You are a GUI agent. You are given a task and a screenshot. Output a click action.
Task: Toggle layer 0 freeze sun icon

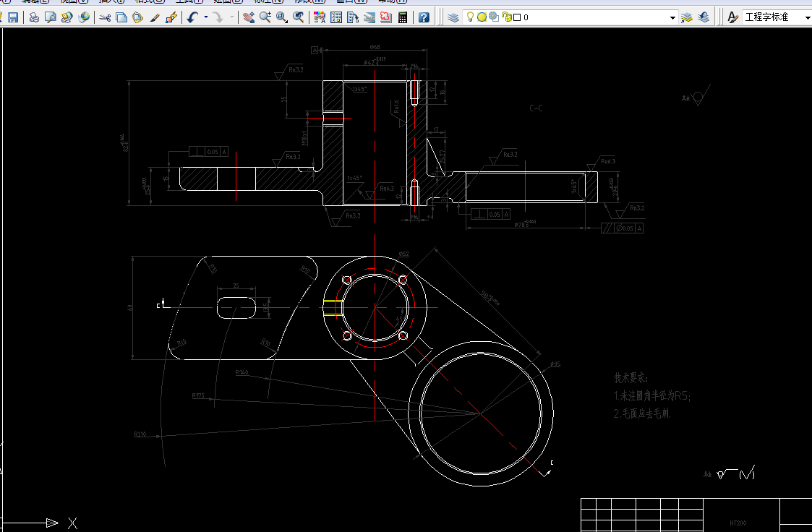pyautogui.click(x=482, y=17)
